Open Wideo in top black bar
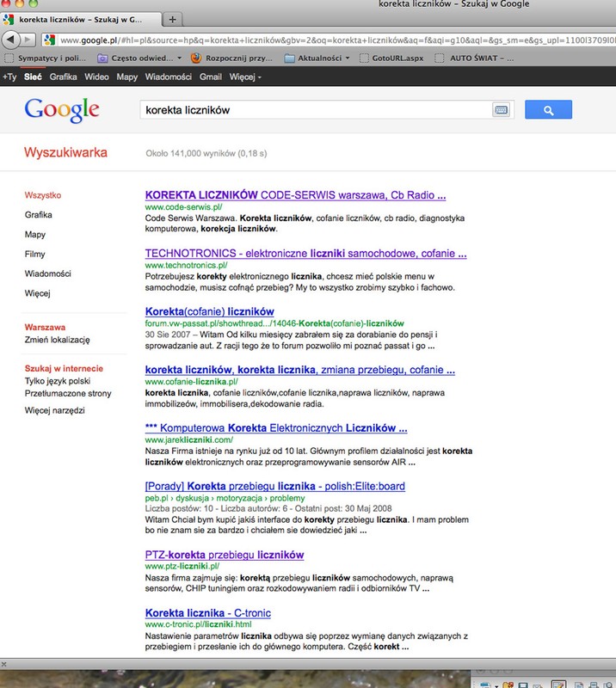Viewport: 616px width, 688px height. click(96, 77)
